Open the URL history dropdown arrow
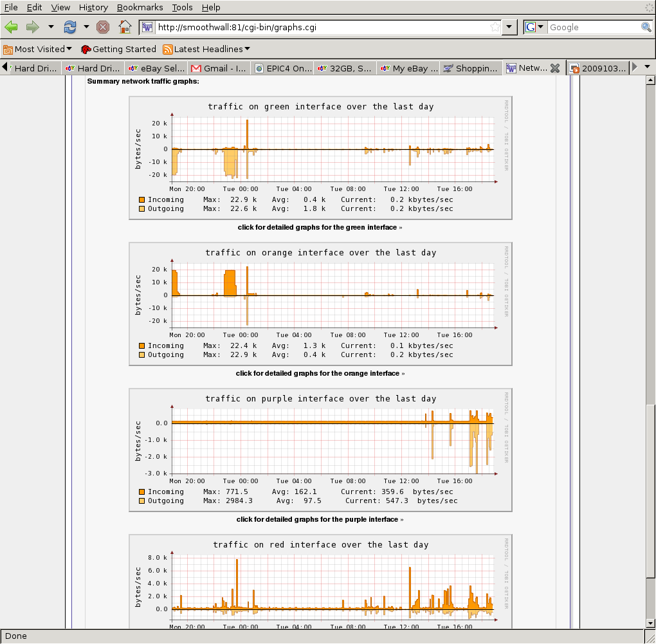Image resolution: width=656 pixels, height=644 pixels. point(509,27)
